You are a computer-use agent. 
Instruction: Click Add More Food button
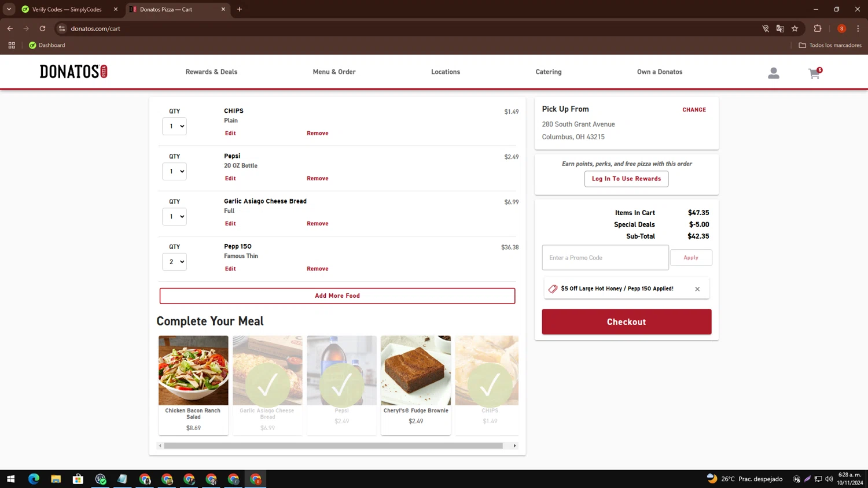pos(337,295)
